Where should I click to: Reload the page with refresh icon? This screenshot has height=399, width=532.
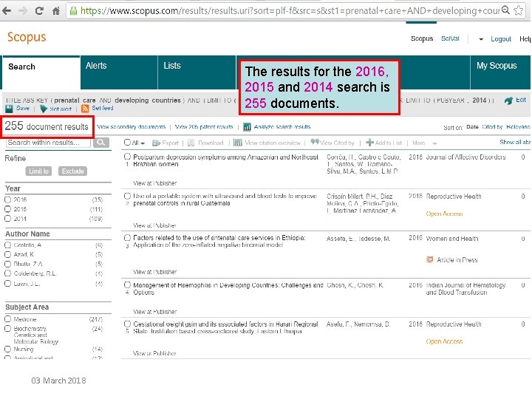tap(39, 11)
